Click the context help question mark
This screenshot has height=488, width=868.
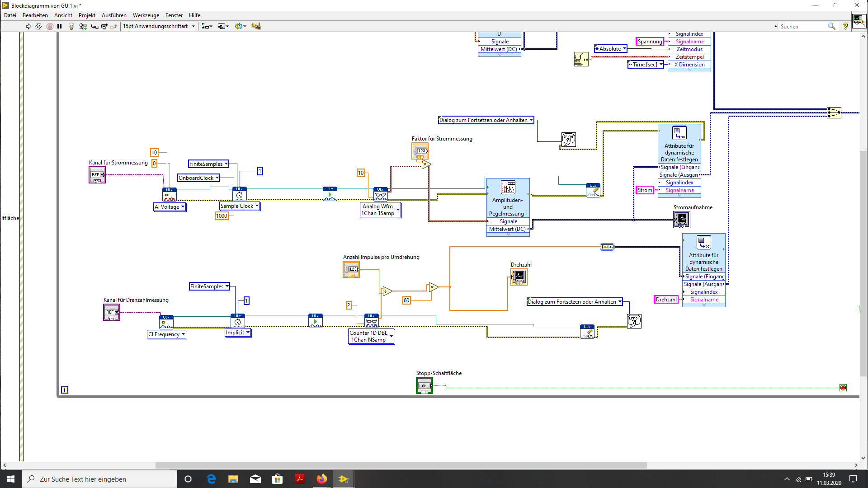point(845,26)
